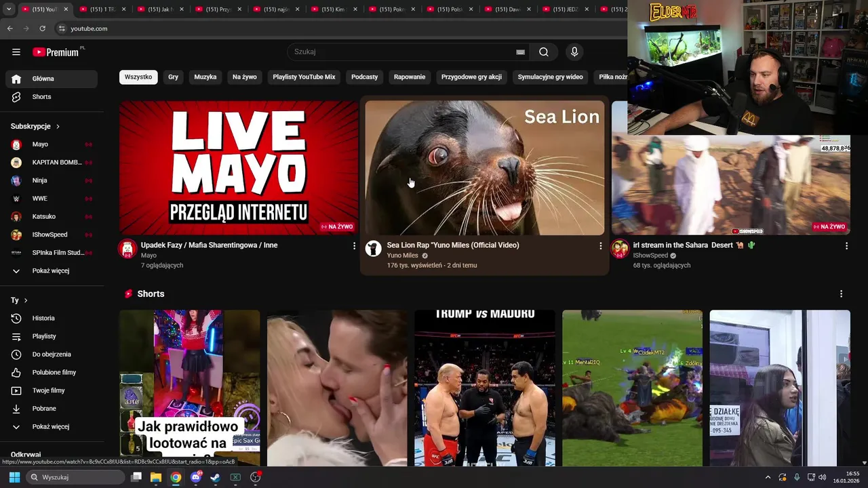The width and height of the screenshot is (868, 488).
Task: Start voice search with the microphone icon
Action: tap(574, 52)
